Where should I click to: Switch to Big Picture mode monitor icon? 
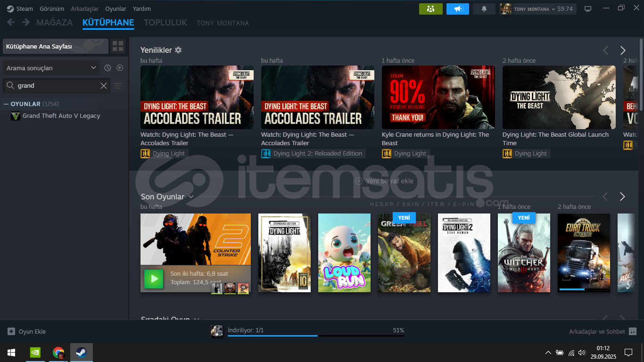588,9
